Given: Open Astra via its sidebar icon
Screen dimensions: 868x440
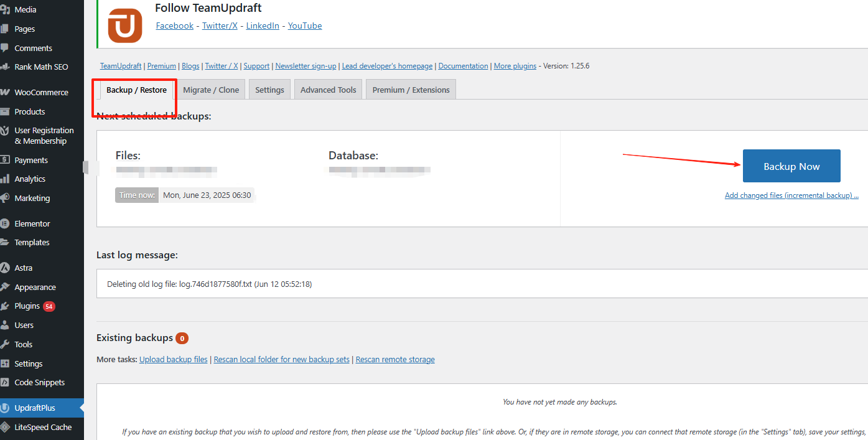Looking at the screenshot, I should point(5,268).
